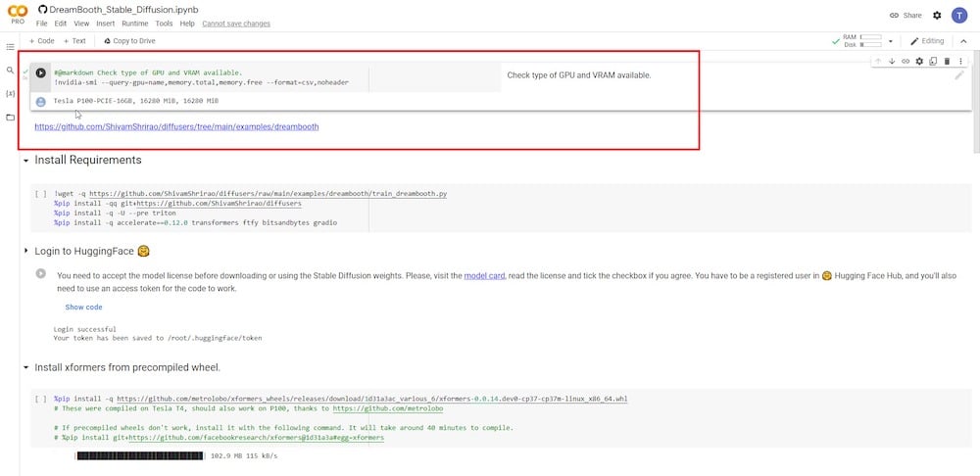Image resolution: width=980 pixels, height=476 pixels.
Task: Expand the Login to HuggingFace section
Action: [x=25, y=251]
